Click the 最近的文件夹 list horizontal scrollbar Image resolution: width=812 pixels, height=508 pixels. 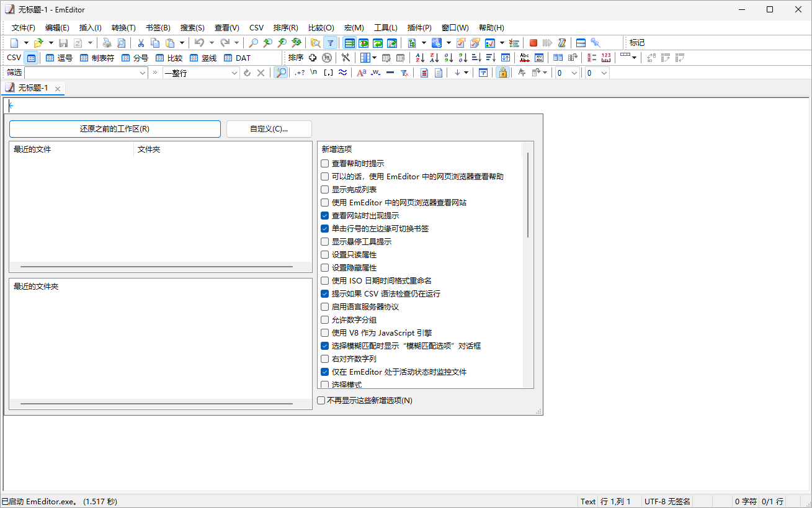click(156, 404)
